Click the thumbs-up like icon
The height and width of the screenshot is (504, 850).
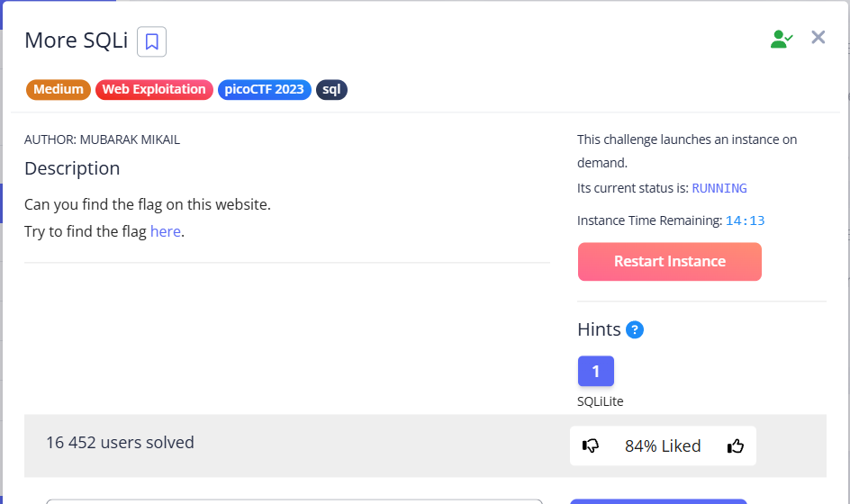(736, 445)
